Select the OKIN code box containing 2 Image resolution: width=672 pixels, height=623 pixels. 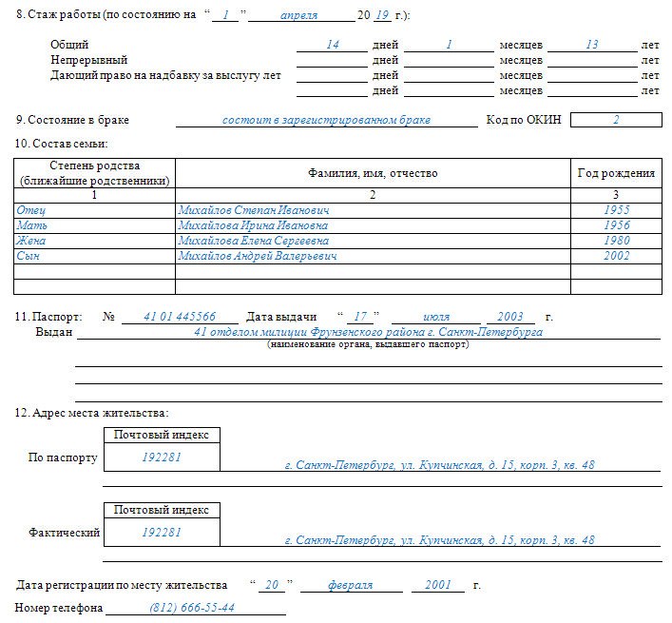616,121
